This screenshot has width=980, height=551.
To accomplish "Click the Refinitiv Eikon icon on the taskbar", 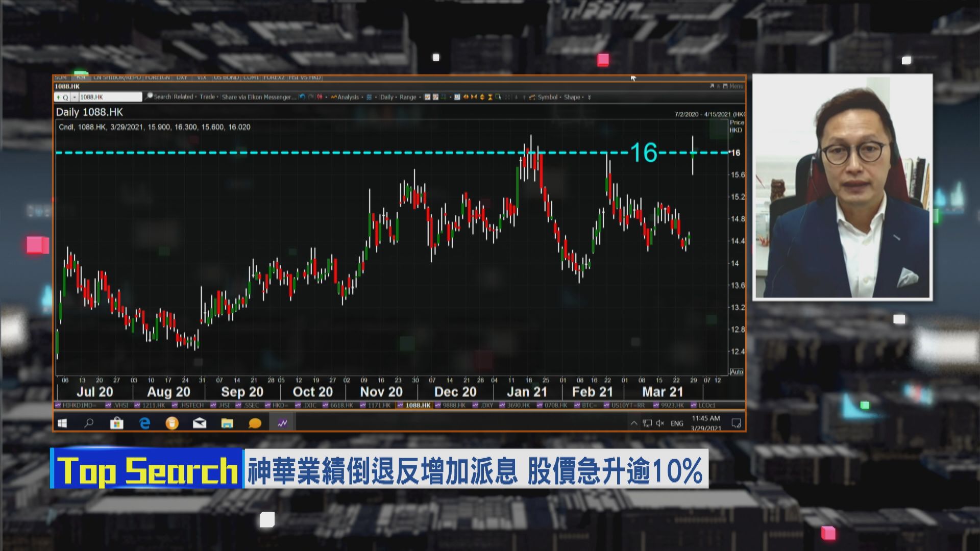I will pos(282,422).
